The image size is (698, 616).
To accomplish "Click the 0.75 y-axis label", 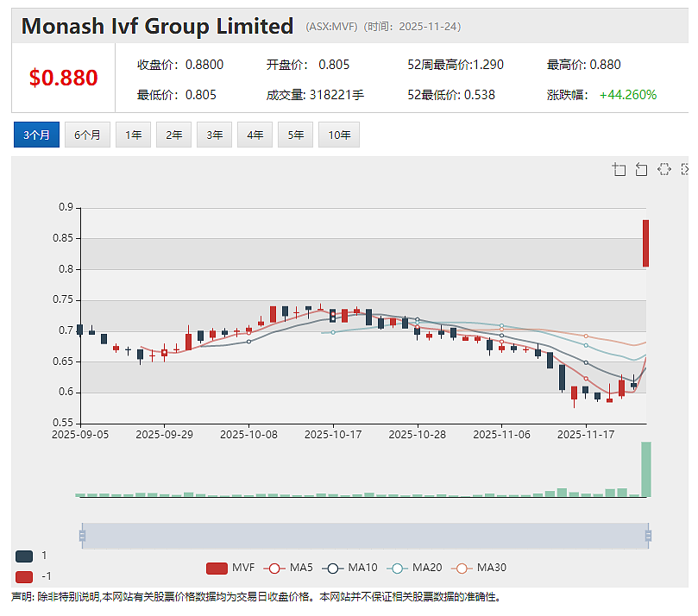I will (x=63, y=299).
